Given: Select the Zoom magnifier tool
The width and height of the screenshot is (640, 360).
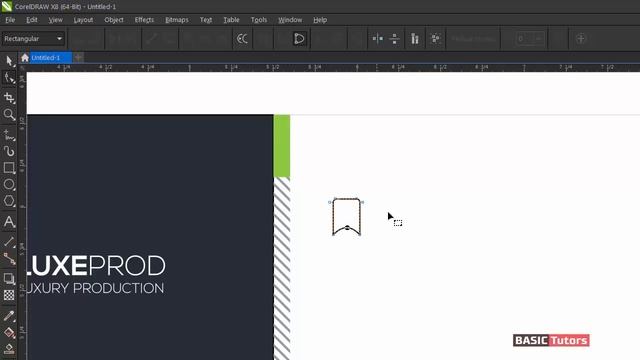Looking at the screenshot, I should [9, 115].
